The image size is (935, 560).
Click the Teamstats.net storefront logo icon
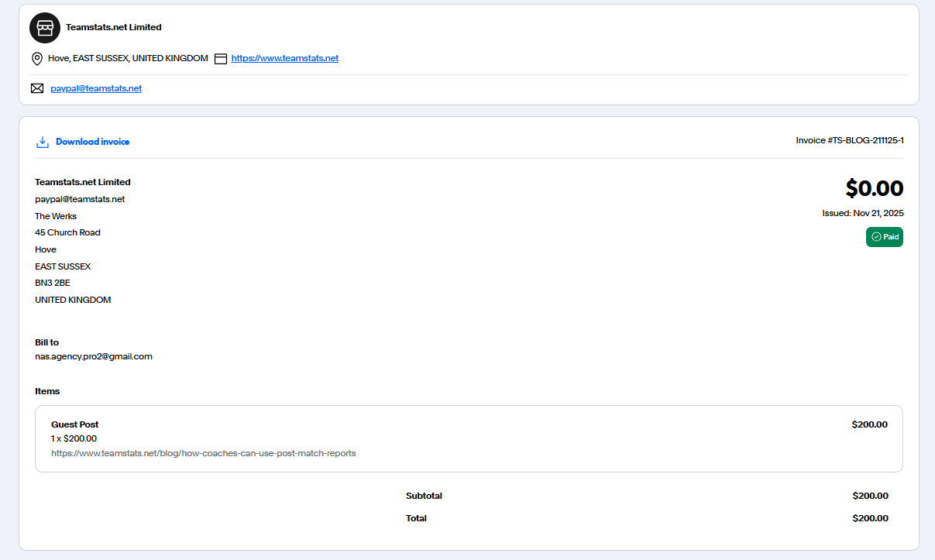pos(45,28)
